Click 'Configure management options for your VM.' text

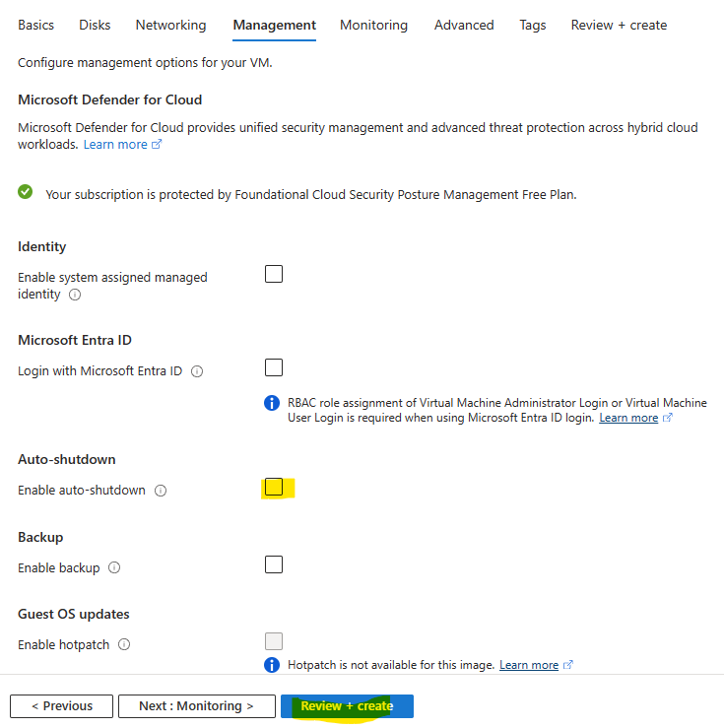coord(145,63)
